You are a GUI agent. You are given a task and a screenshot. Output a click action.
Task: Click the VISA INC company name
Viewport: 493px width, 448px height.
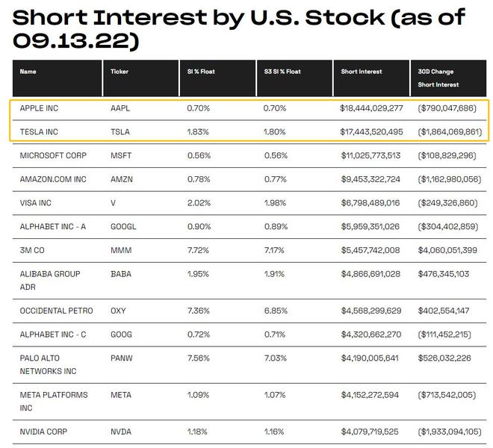click(36, 203)
